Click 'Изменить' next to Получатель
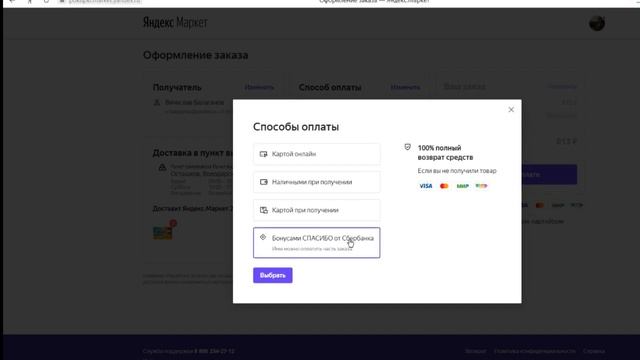 click(x=259, y=87)
